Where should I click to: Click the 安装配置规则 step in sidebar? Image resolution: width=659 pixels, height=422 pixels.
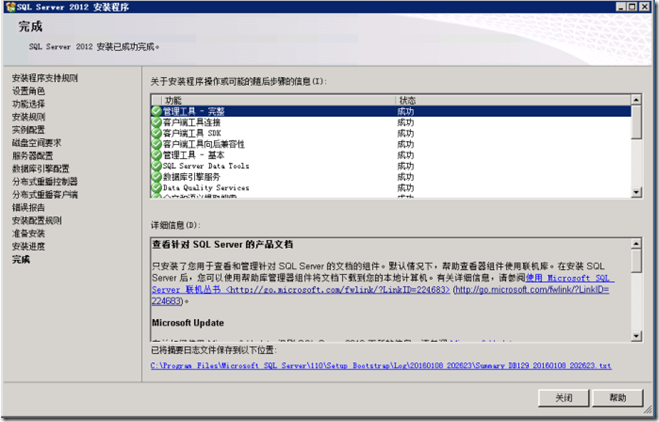tap(37, 221)
